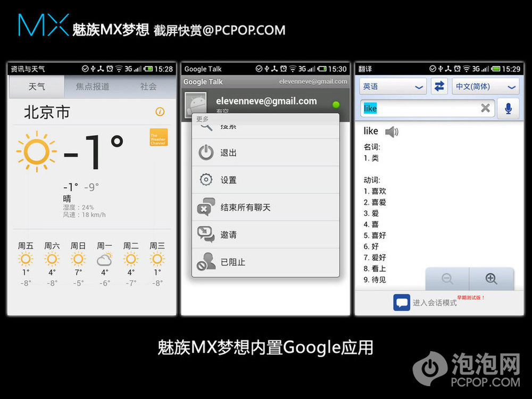This screenshot has width=532, height=399.
Task: Zoom out on the translation results
Action: [x=447, y=279]
